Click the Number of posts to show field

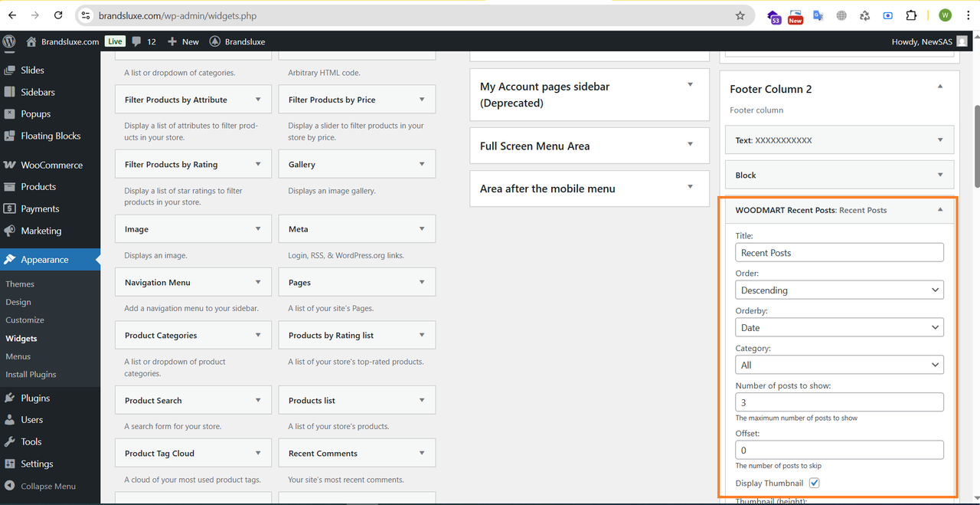click(x=839, y=402)
